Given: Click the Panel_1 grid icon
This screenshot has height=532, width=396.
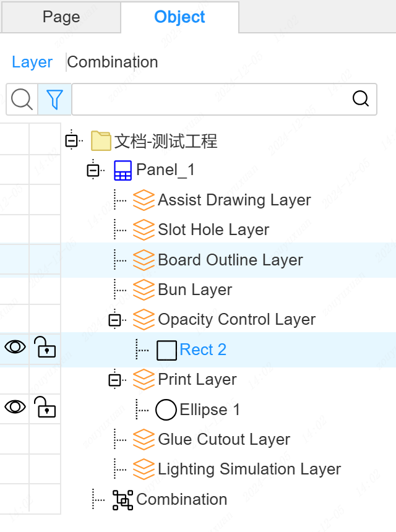Looking at the screenshot, I should [123, 170].
